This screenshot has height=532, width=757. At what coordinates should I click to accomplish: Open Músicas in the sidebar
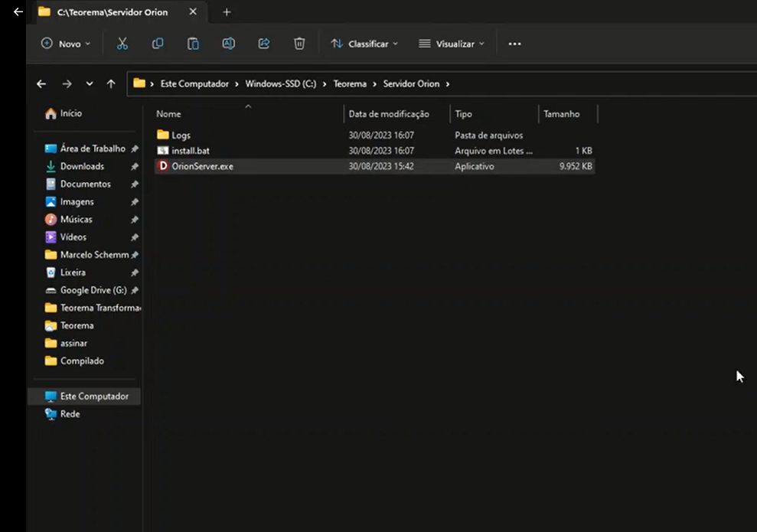pos(69,220)
